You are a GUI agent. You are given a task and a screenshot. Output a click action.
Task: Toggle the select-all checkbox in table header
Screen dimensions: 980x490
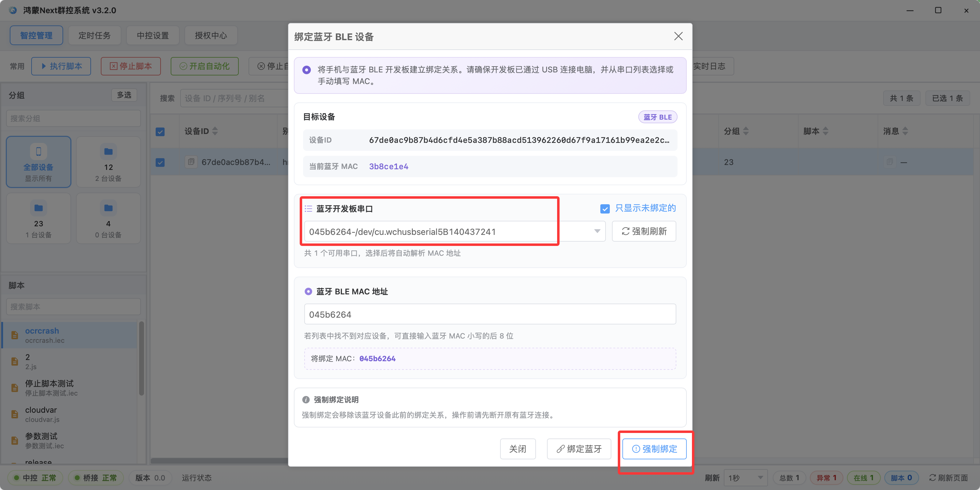coord(160,132)
